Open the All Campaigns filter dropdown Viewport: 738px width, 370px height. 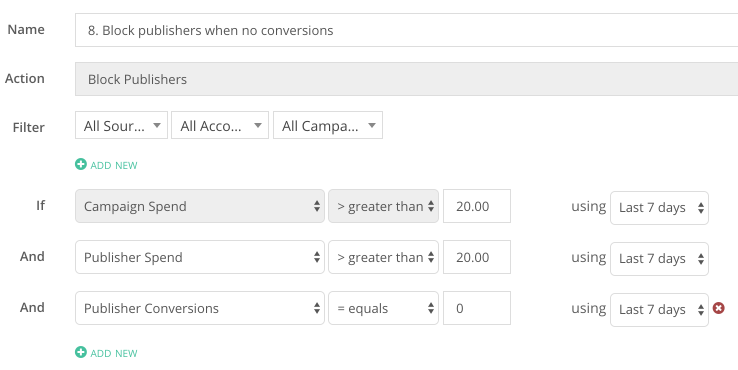[328, 125]
